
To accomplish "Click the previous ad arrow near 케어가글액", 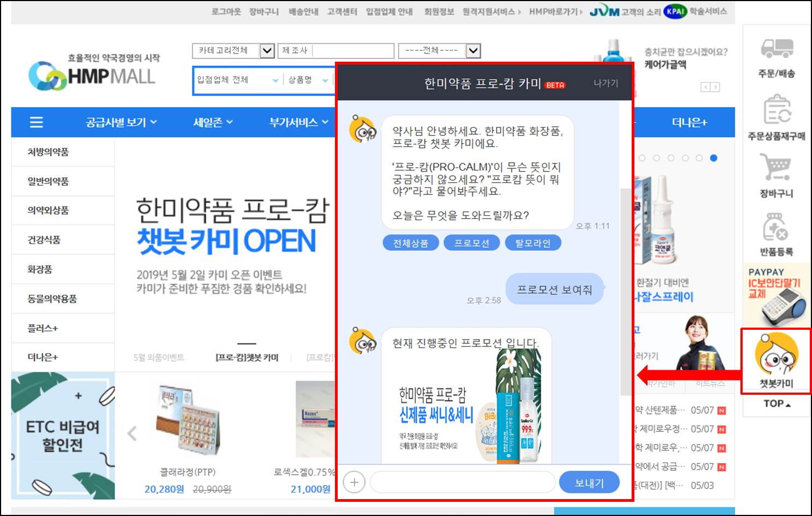I will pyautogui.click(x=705, y=87).
